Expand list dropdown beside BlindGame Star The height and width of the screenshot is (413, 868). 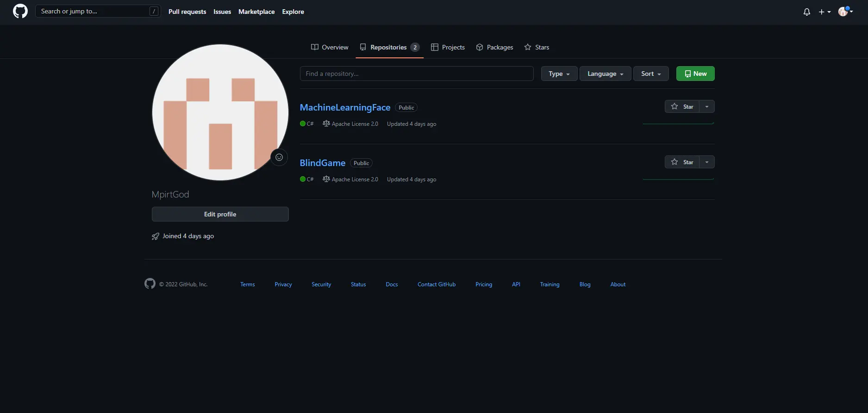click(707, 162)
